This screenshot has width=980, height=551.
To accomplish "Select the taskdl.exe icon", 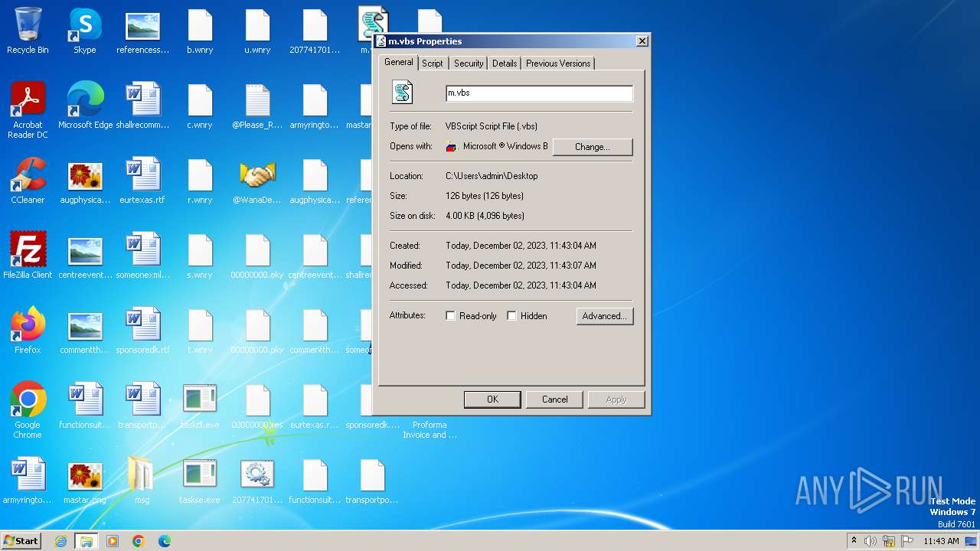I will click(200, 406).
